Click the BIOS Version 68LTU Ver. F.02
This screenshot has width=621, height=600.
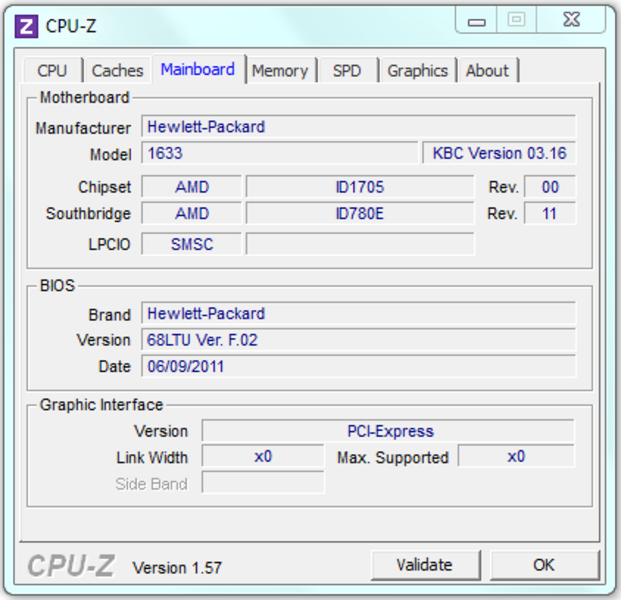click(x=358, y=340)
